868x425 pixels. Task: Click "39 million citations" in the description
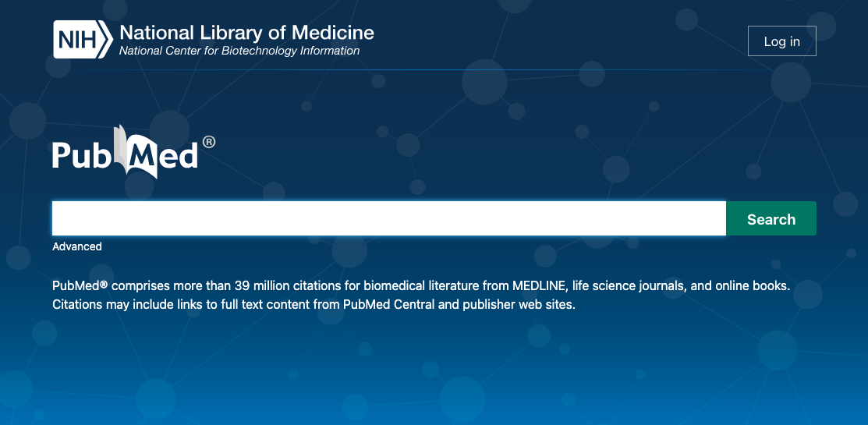[271, 286]
